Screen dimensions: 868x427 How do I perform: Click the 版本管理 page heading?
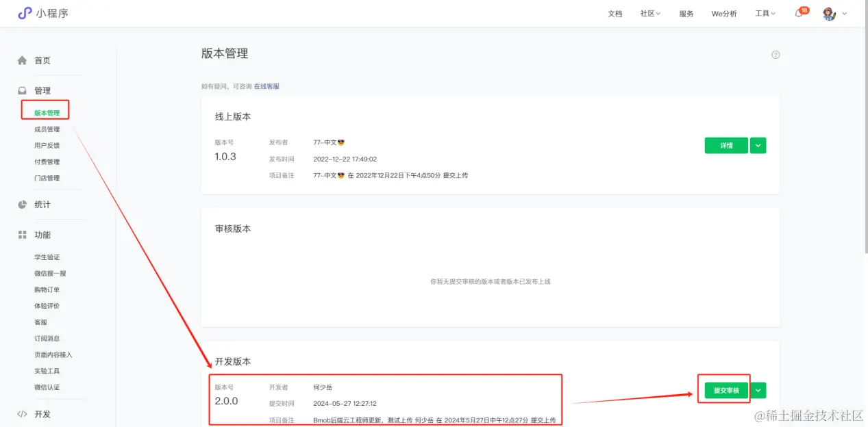(x=225, y=53)
